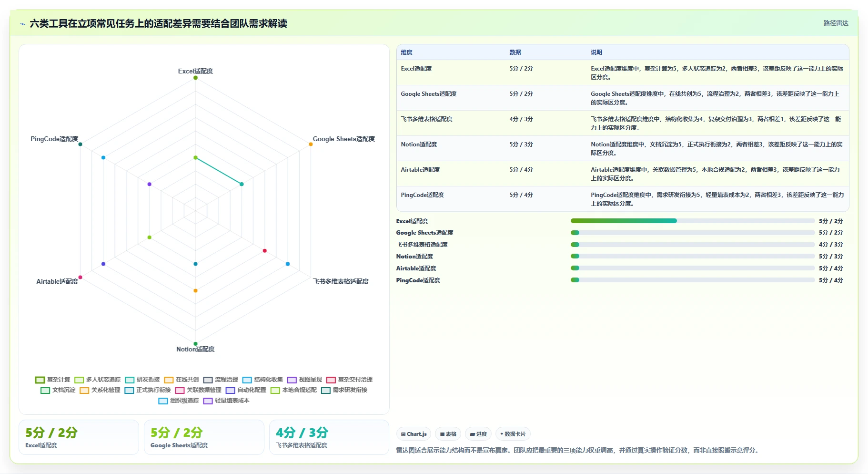Screen dimensions: 868x474
Task: Open the 飞书多维表格适配度 4分 / 3分 card
Action: (329, 437)
